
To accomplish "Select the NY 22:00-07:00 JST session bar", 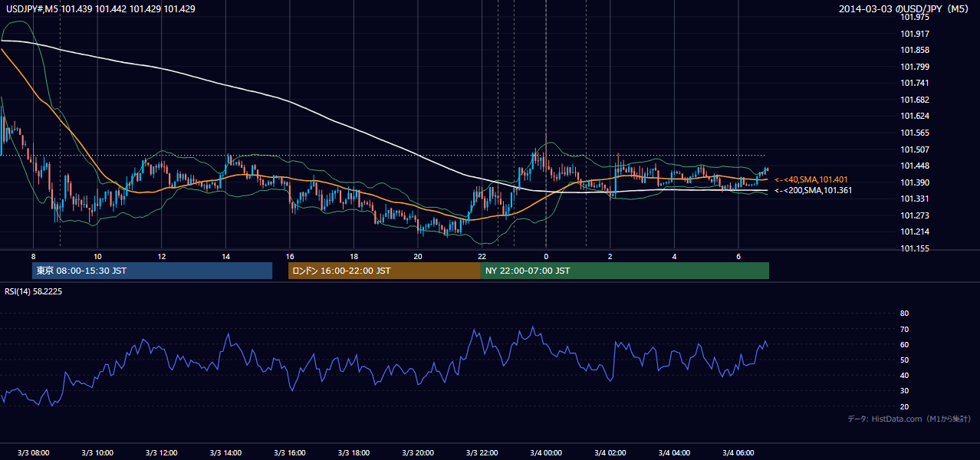I will tap(625, 271).
